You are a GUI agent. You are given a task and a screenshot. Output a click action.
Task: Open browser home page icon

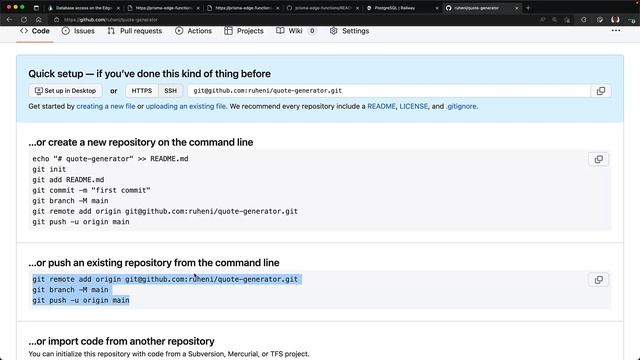38,20
